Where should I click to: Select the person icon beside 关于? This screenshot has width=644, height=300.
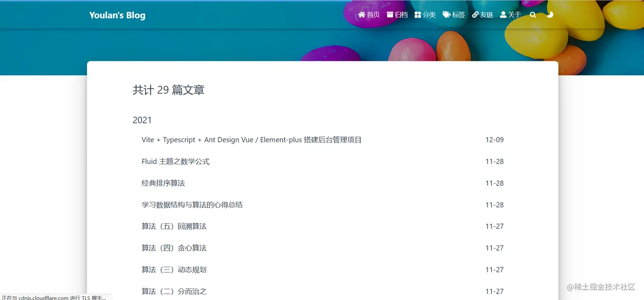(503, 14)
